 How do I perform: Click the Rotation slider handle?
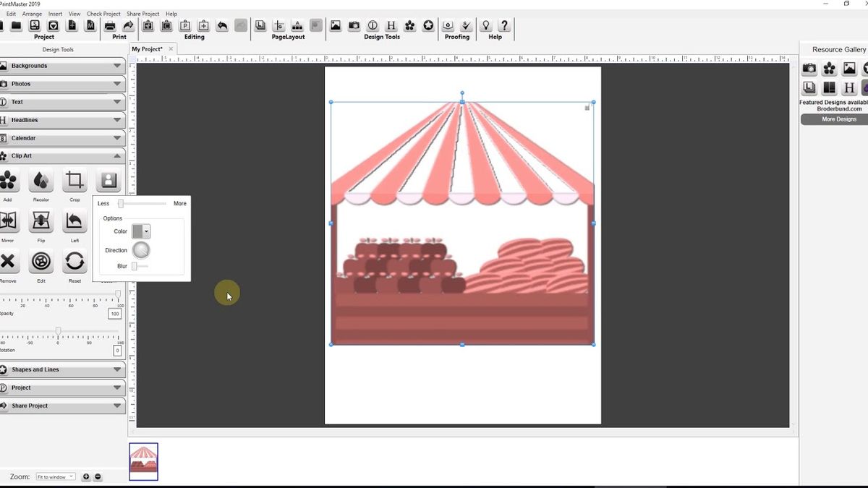point(59,331)
